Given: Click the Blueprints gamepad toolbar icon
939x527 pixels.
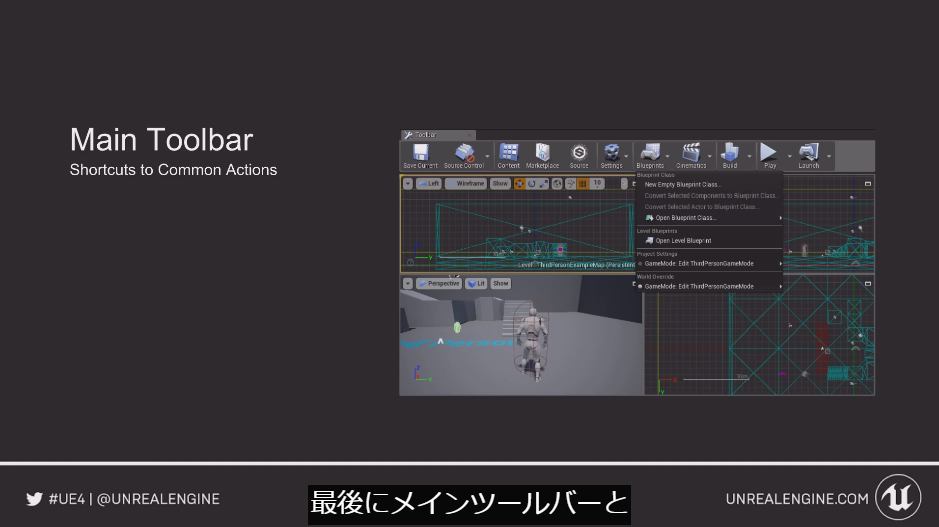Looking at the screenshot, I should click(650, 152).
